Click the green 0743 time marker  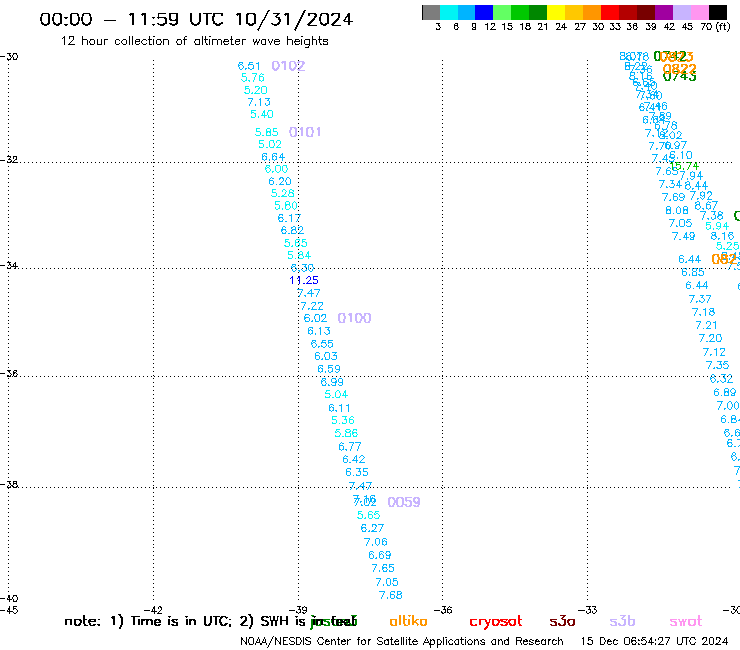(x=680, y=76)
